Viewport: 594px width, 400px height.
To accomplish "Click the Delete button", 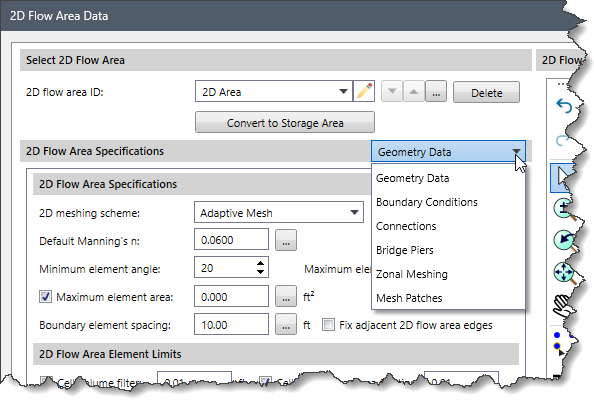I will [x=486, y=92].
